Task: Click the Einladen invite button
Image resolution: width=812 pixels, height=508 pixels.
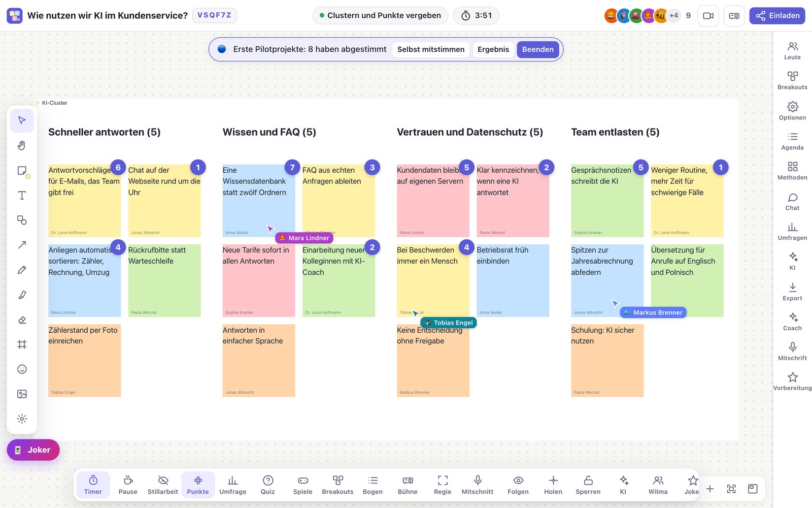Action: coord(777,16)
